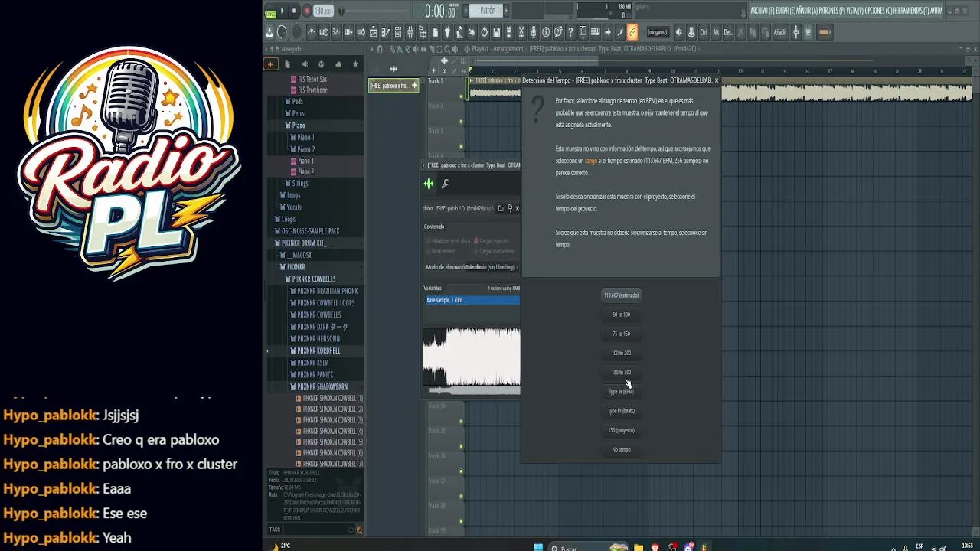Expand the Piano folder in browser
The width and height of the screenshot is (980, 551).
(298, 126)
